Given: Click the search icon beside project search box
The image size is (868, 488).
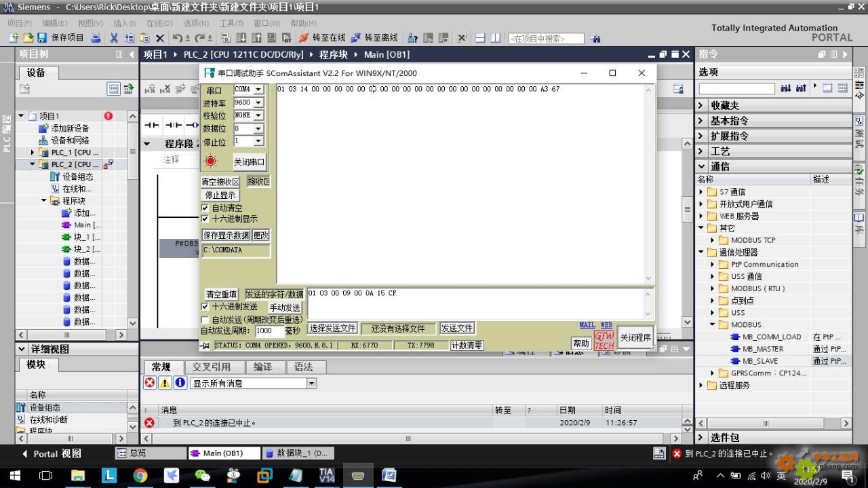Looking at the screenshot, I should click(x=596, y=39).
